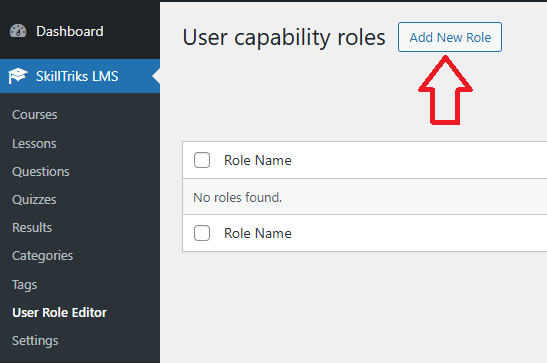The image size is (547, 363).
Task: Click the SkillTriks LMS graduation cap icon
Action: pos(18,76)
